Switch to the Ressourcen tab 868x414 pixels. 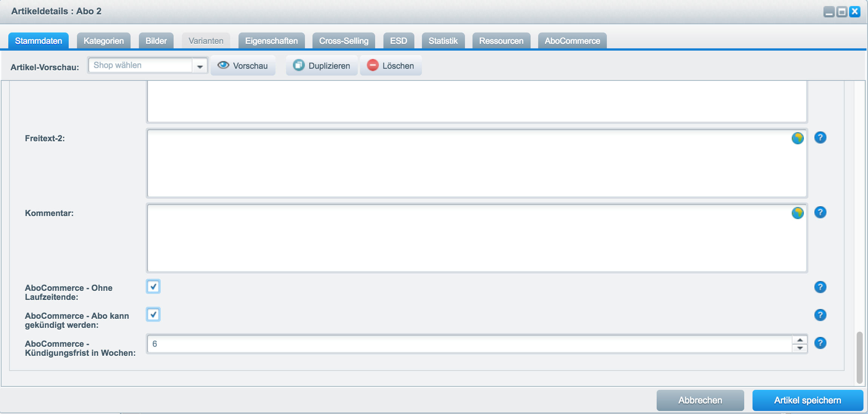click(502, 41)
